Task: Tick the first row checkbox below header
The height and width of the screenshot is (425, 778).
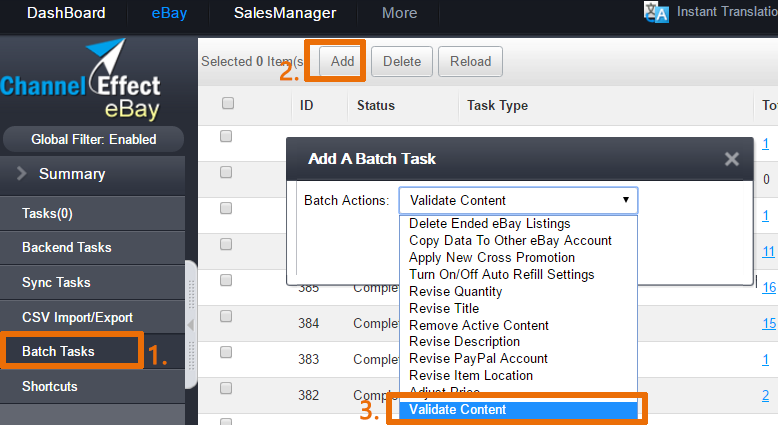Action: (226, 136)
